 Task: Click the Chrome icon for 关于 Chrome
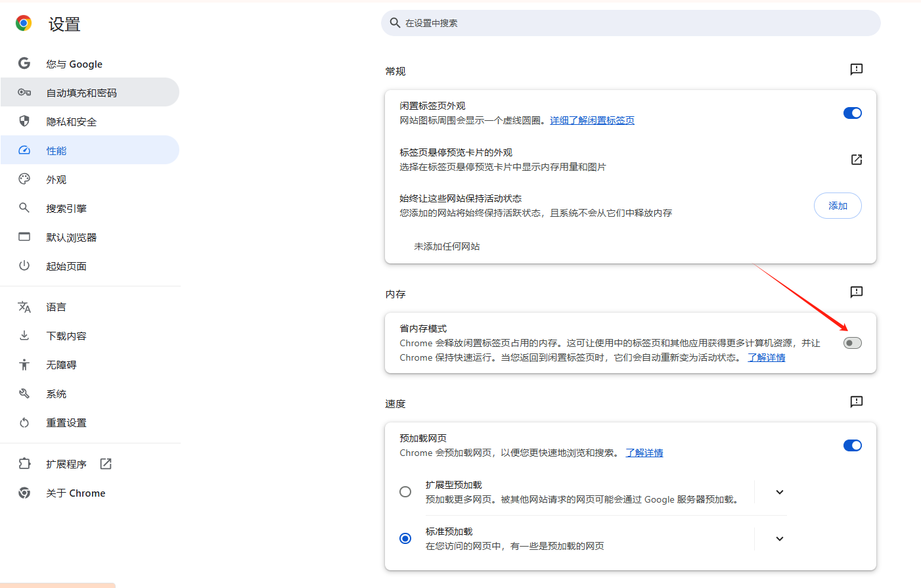click(24, 493)
